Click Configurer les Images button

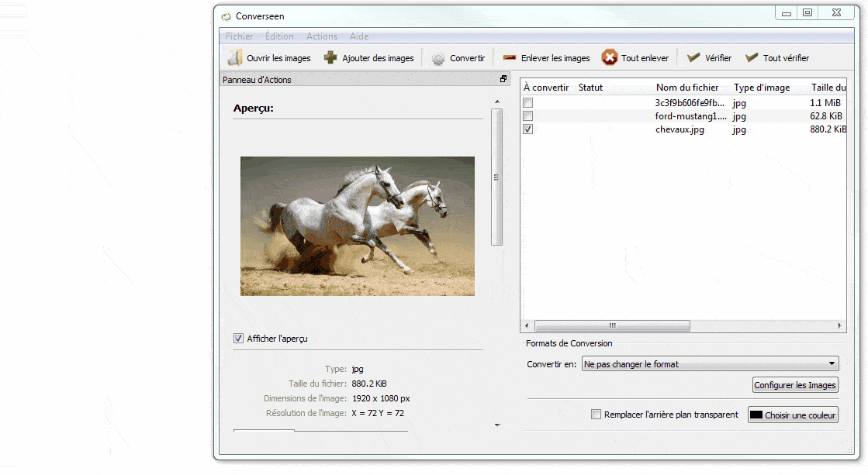(795, 385)
